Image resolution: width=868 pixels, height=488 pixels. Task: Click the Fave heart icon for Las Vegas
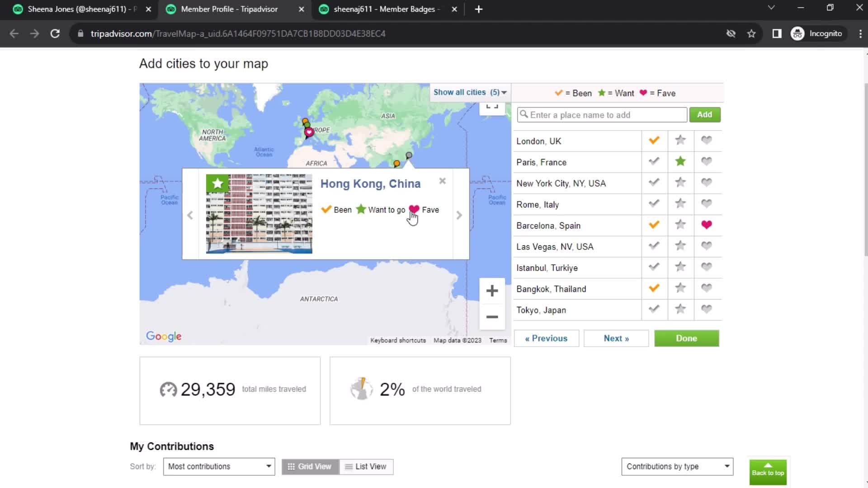pyautogui.click(x=707, y=246)
